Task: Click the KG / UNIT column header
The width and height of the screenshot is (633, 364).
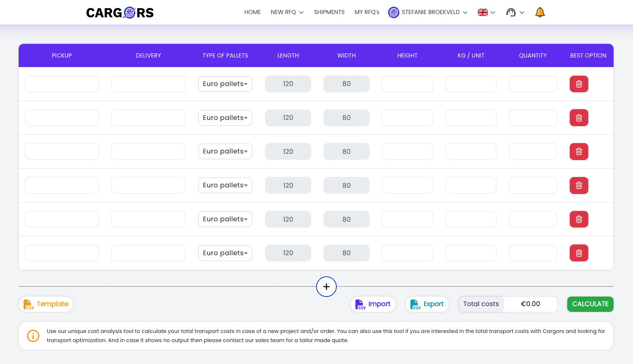Action: pyautogui.click(x=471, y=55)
